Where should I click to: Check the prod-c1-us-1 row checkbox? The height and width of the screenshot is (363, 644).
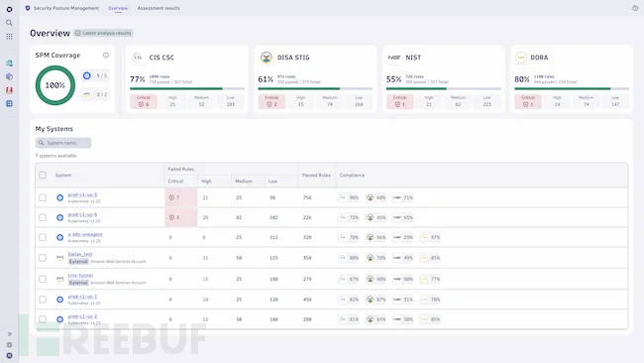tap(43, 300)
